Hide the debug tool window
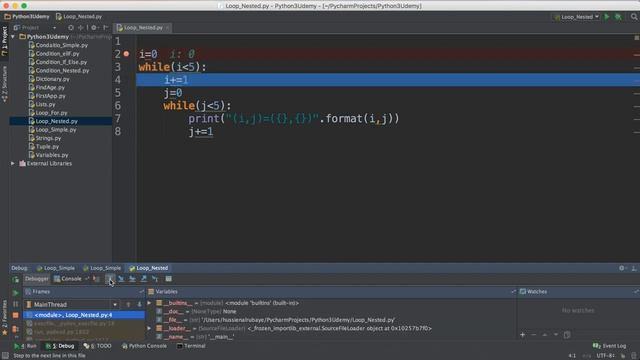Screen dimensions: 640x360 (x=633, y=268)
